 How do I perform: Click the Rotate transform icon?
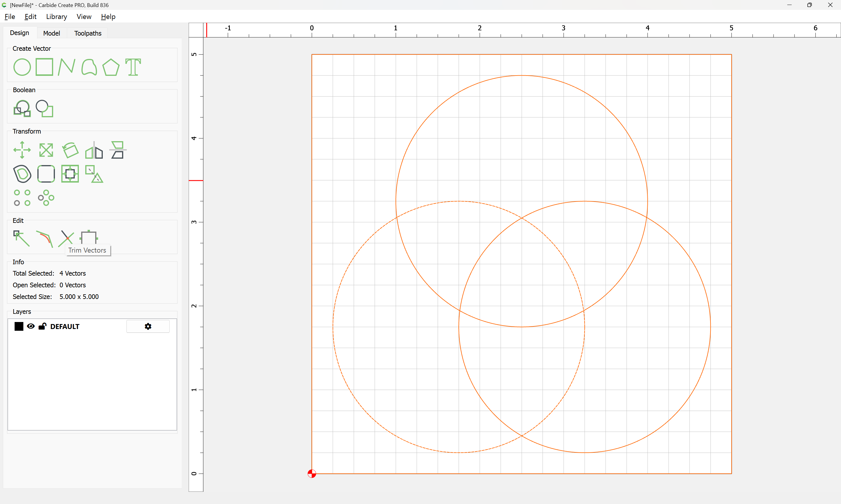pyautogui.click(x=70, y=150)
